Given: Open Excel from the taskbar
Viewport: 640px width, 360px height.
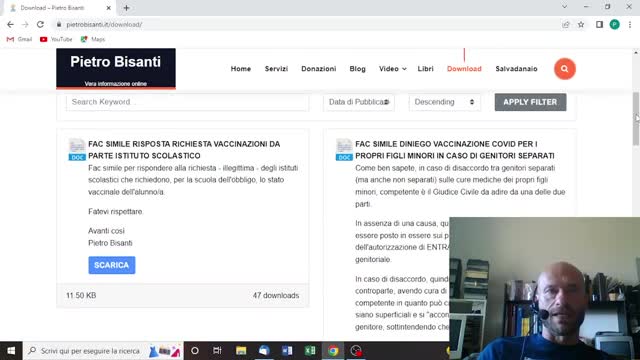Looking at the screenshot, I should pyautogui.click(x=310, y=351).
